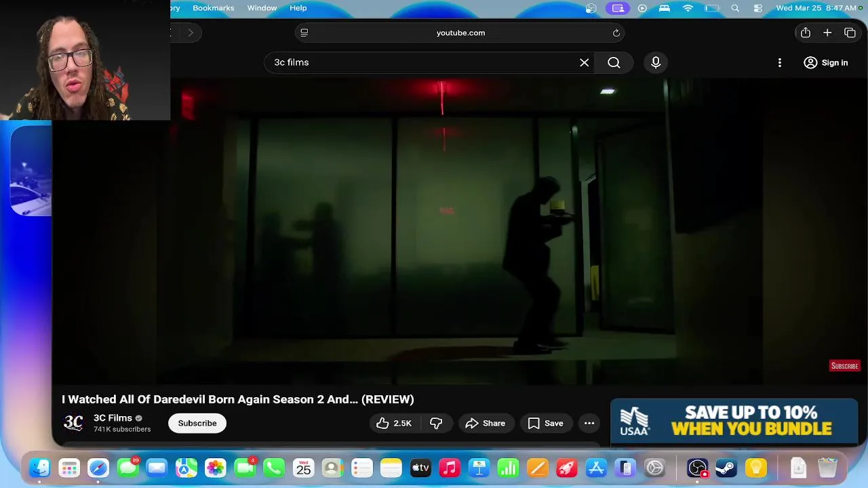Open Apple TV from the Dock
This screenshot has height=488, width=868.
tap(420, 468)
